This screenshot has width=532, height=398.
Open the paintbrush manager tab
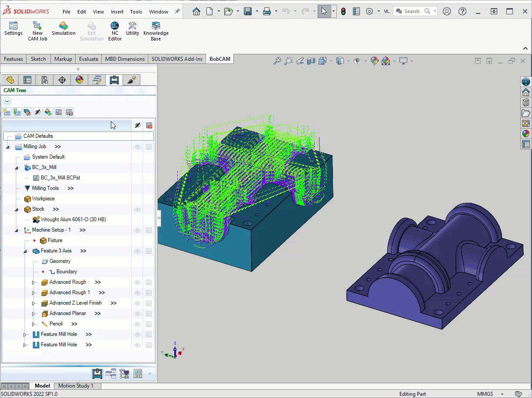click(132, 80)
